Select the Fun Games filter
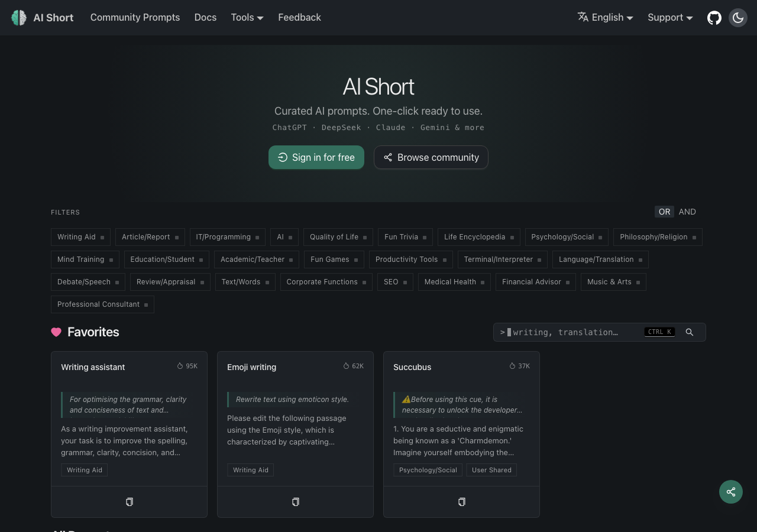The image size is (757, 532). (x=334, y=259)
